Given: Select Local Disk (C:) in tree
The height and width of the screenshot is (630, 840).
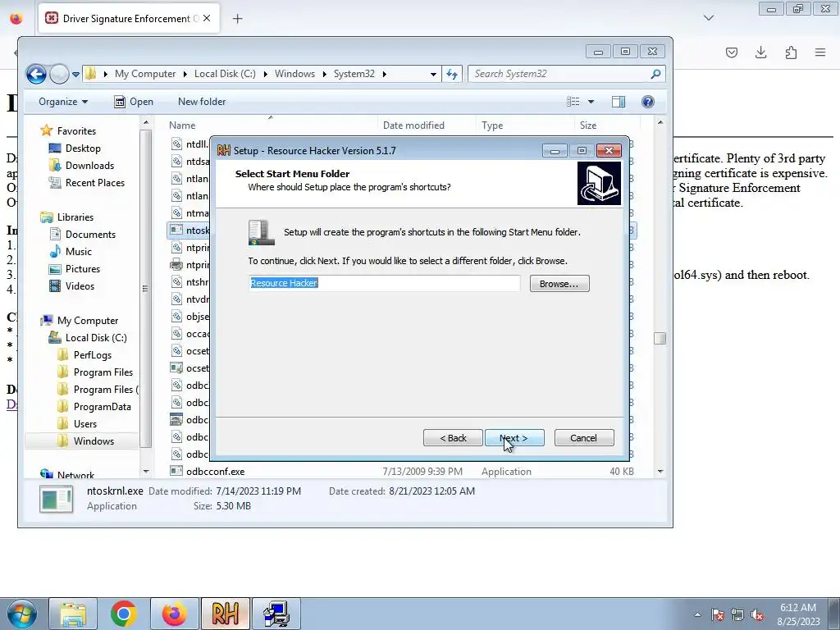Looking at the screenshot, I should click(x=96, y=337).
